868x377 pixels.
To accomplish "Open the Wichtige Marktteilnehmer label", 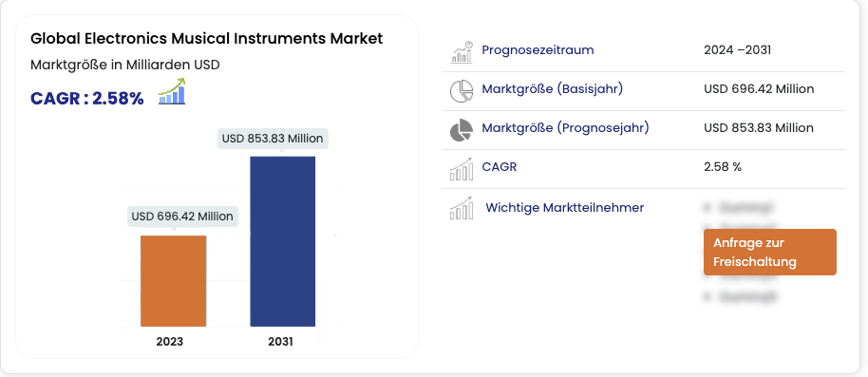I will (x=565, y=208).
